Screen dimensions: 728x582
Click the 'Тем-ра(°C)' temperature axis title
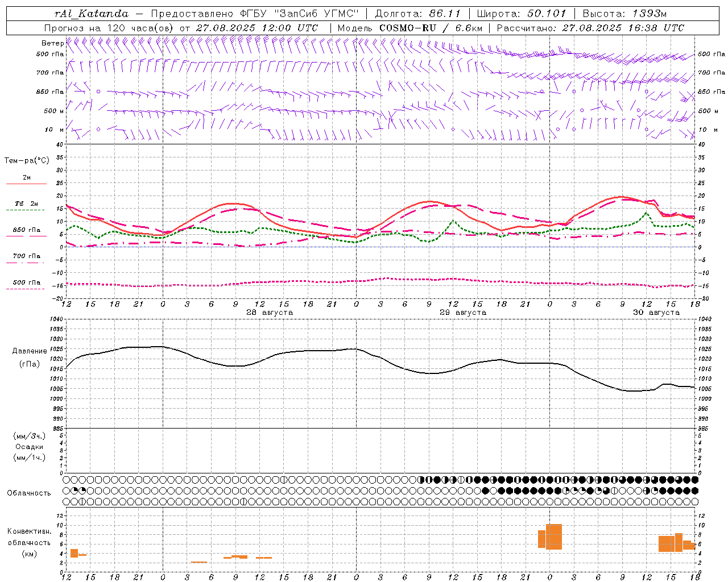(27, 161)
